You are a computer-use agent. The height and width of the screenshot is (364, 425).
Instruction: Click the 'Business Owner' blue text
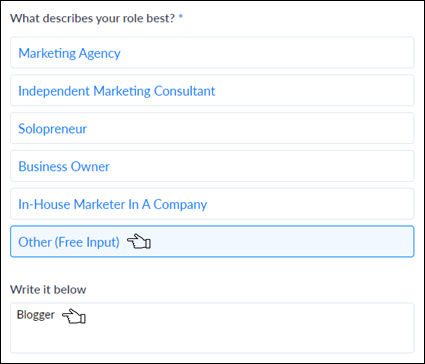[x=64, y=166]
